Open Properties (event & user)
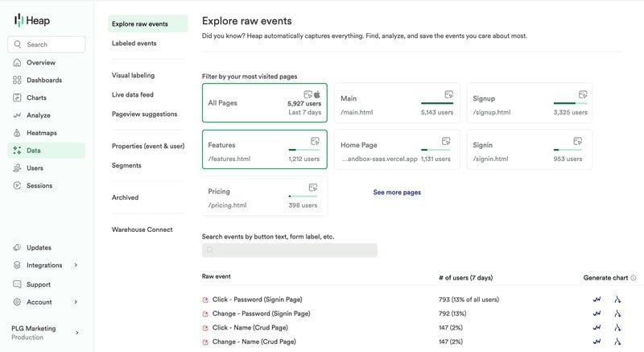Viewport: 644px width, 352px height. 148,146
